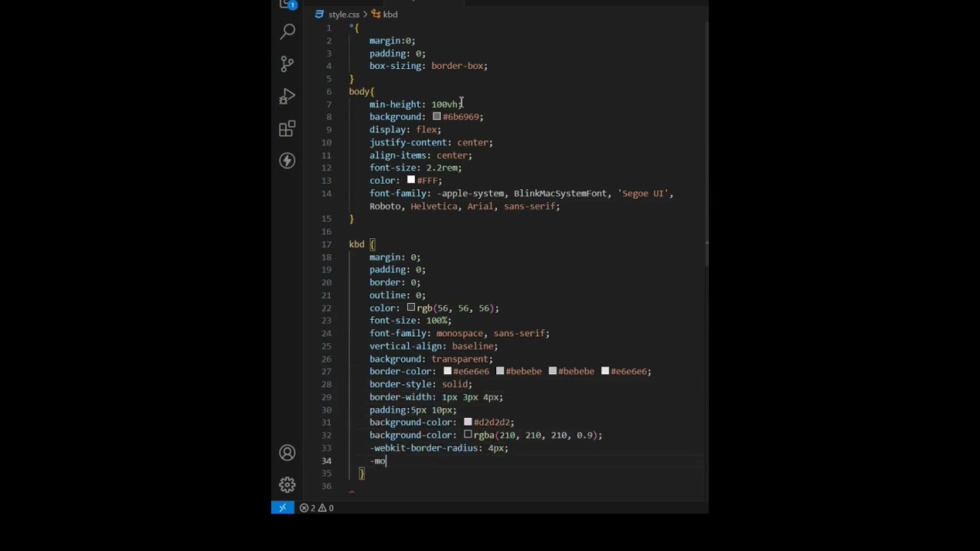
Task: Click the 'vertical-align: baseline;' text
Action: click(x=433, y=346)
